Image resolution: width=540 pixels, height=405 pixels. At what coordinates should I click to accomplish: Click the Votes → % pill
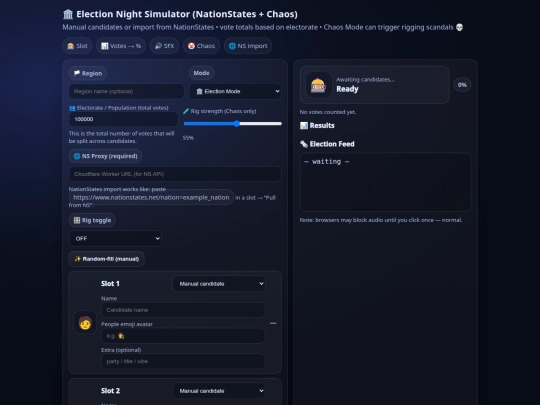click(121, 46)
